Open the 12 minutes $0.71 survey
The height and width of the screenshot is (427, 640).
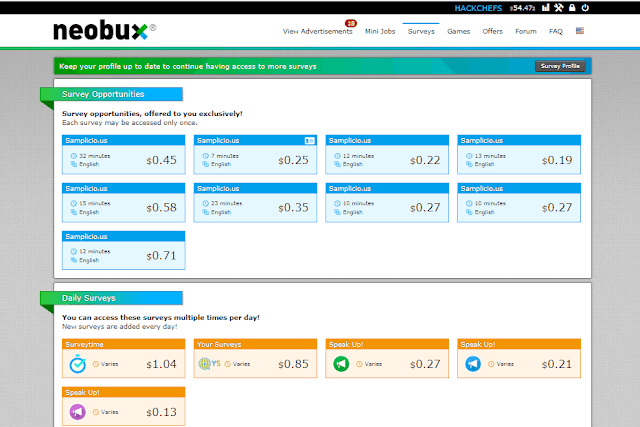(x=124, y=250)
